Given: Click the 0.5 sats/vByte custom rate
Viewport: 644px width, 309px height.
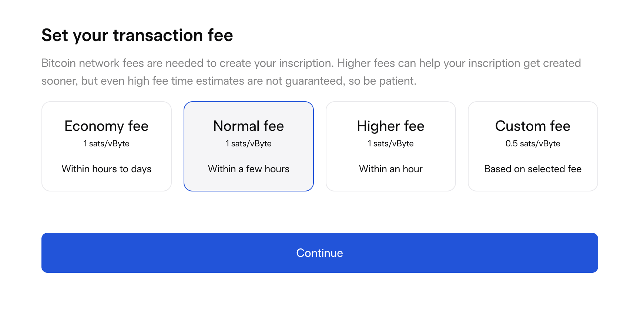Looking at the screenshot, I should coord(533,143).
